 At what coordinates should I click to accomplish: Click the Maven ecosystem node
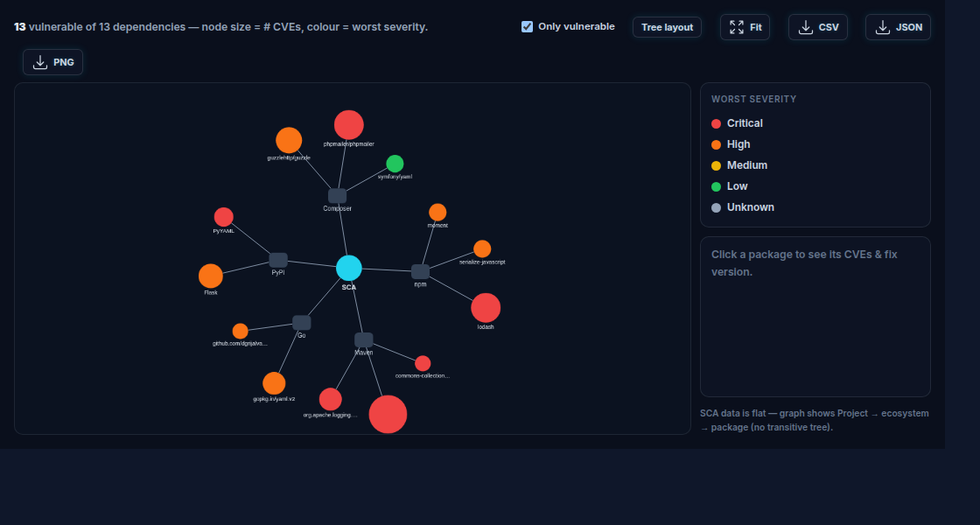pos(364,340)
